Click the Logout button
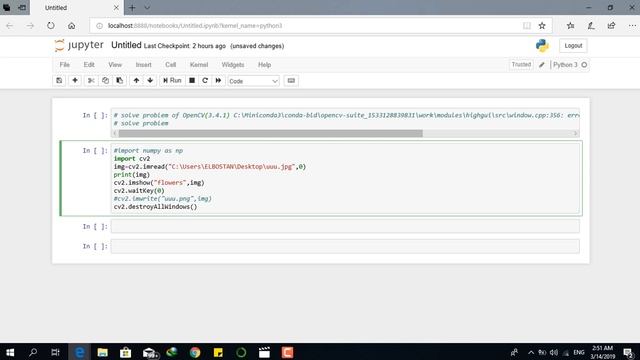The image size is (640, 360). 573,46
